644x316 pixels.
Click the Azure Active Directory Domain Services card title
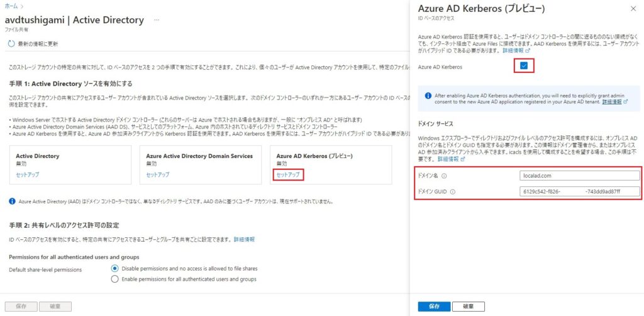pos(199,156)
